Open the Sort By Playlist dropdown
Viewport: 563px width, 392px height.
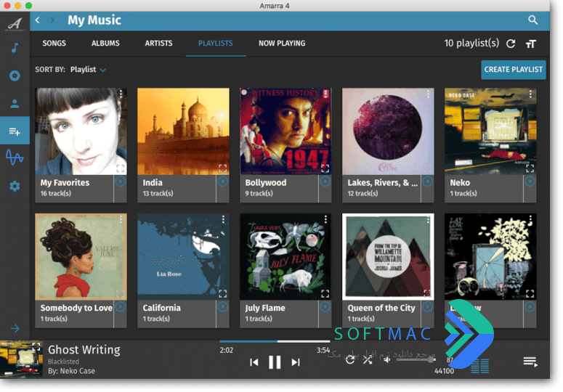coord(88,70)
